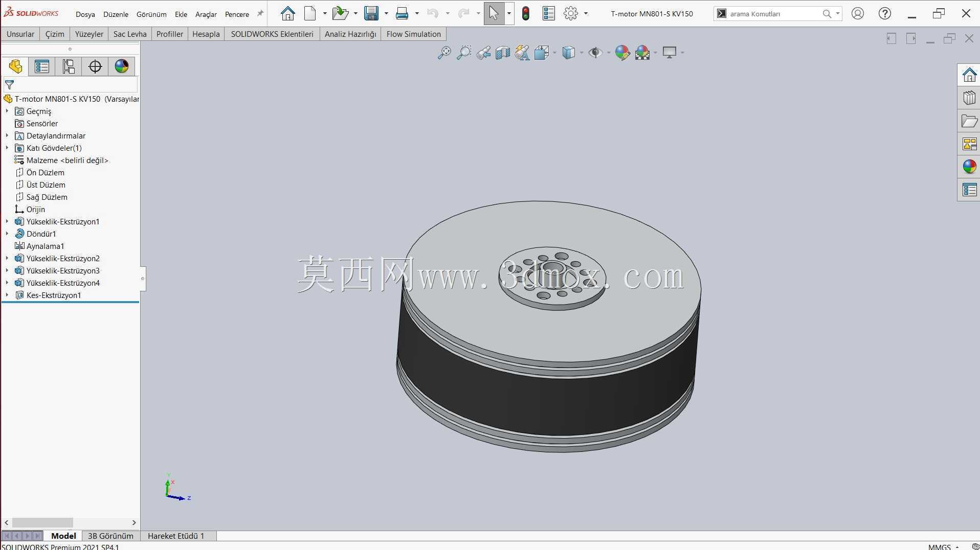Screen dimensions: 980x550
Task: Expand the Kes-Ekstrüzyon1 feature
Action: point(7,295)
